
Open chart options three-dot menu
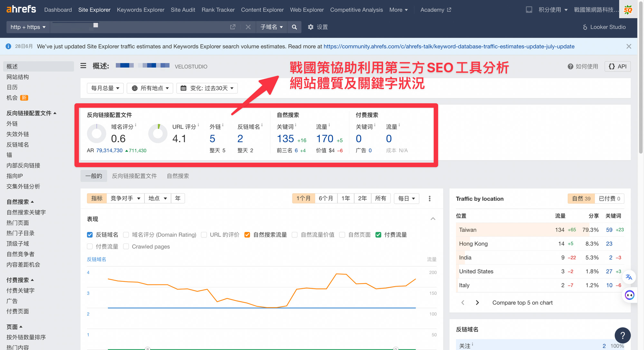click(x=430, y=198)
